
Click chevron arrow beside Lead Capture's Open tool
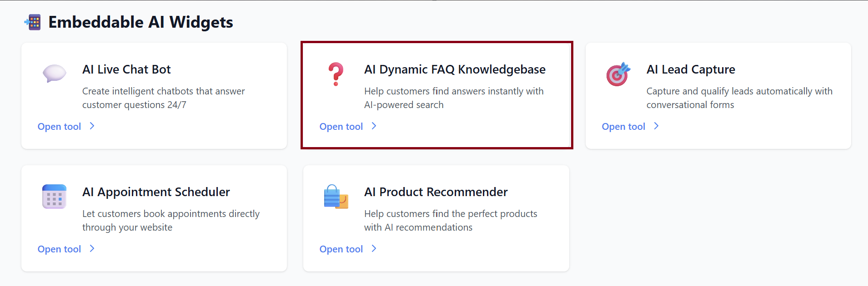(657, 126)
